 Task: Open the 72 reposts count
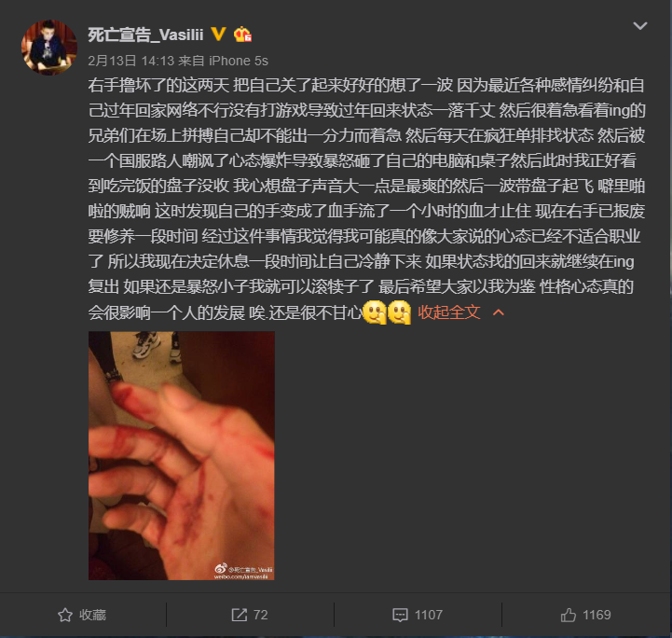(x=261, y=615)
